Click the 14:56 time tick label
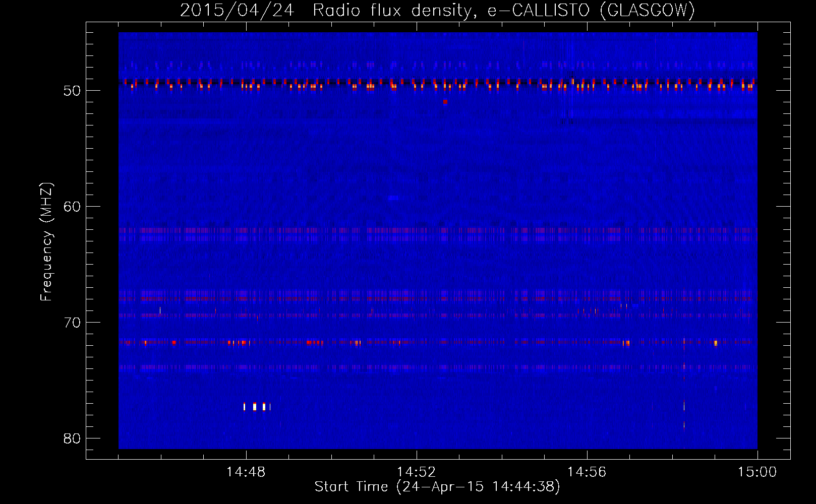 (x=587, y=472)
